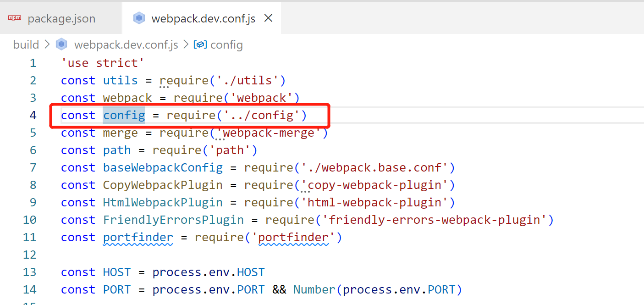Click the FriendlyErrorsPlugin variable
The image size is (644, 305).
[173, 220]
